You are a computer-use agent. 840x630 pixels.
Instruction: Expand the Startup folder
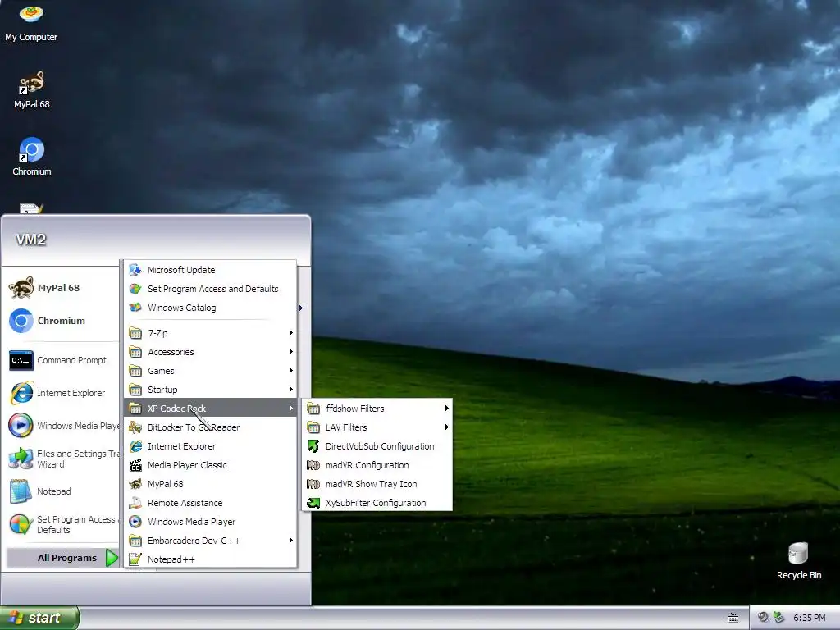pyautogui.click(x=211, y=390)
